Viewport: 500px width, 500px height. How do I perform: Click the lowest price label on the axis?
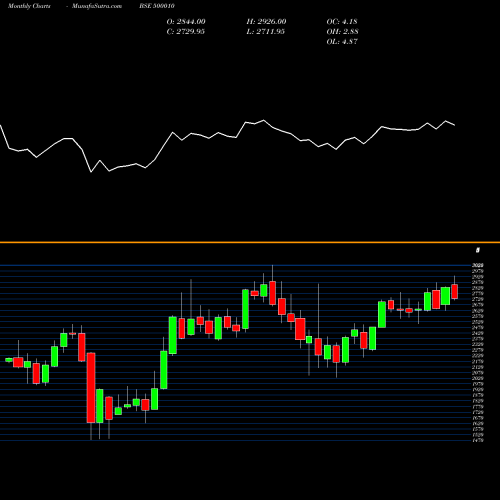tap(478, 440)
